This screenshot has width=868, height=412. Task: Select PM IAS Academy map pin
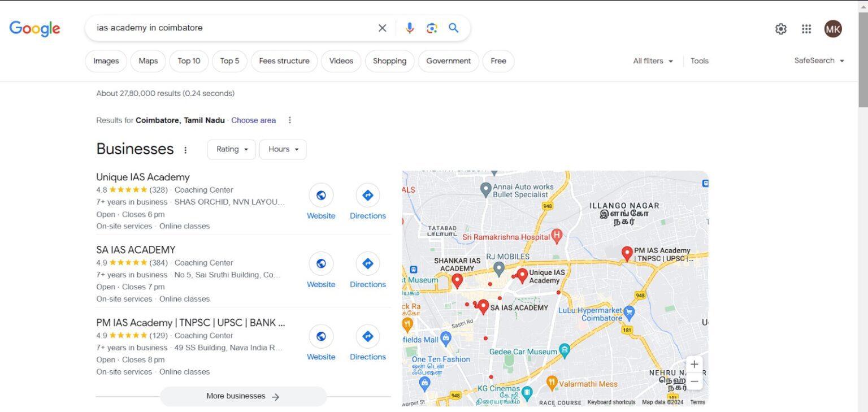[x=627, y=254]
